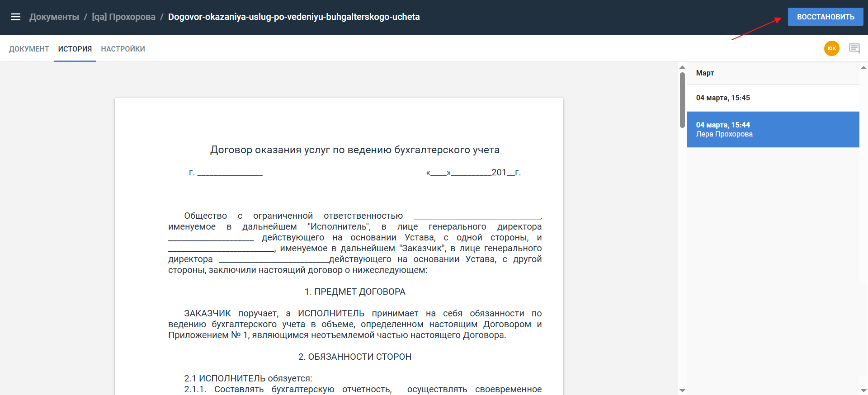Viewport: 868px width, 395px height.
Task: Switch to the ДОКУМЕНТ tab
Action: 29,49
